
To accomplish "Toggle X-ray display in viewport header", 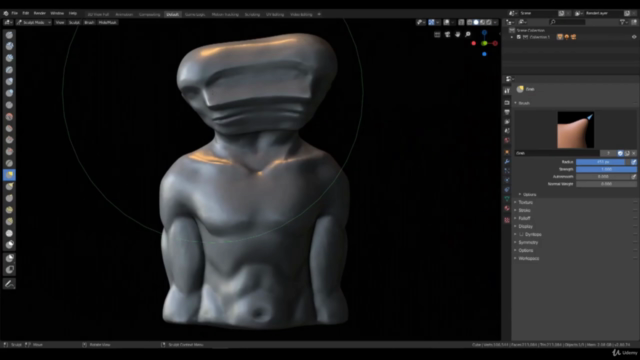I will 461,22.
